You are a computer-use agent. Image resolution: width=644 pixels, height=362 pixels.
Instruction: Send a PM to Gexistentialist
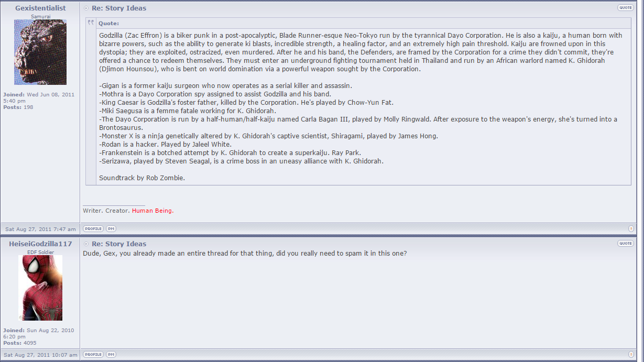(111, 228)
